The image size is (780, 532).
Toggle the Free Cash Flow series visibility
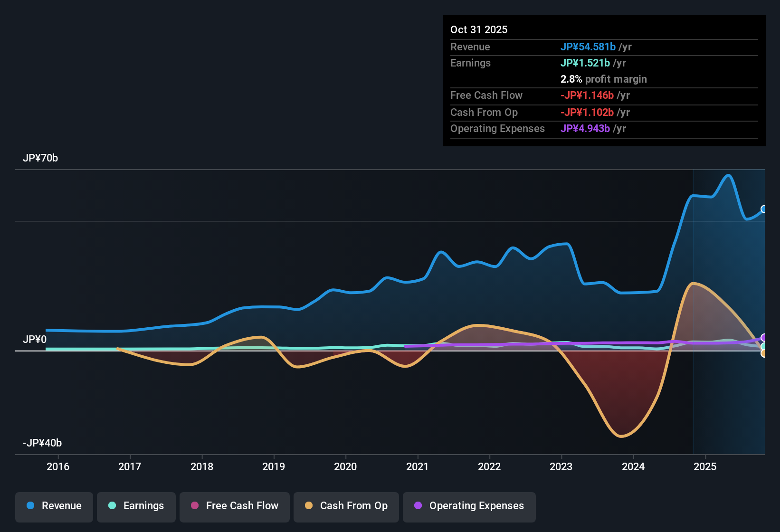coord(234,506)
